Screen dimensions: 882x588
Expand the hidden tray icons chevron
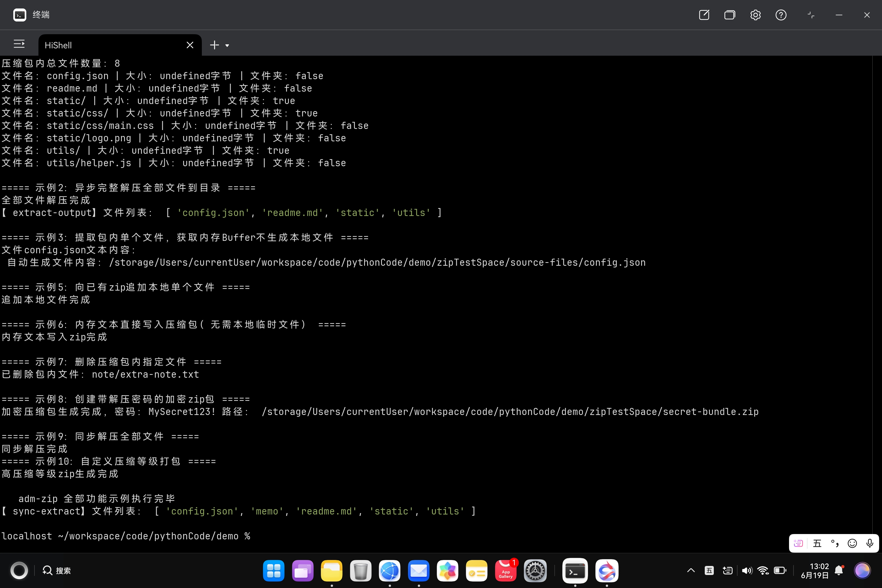pyautogui.click(x=691, y=570)
